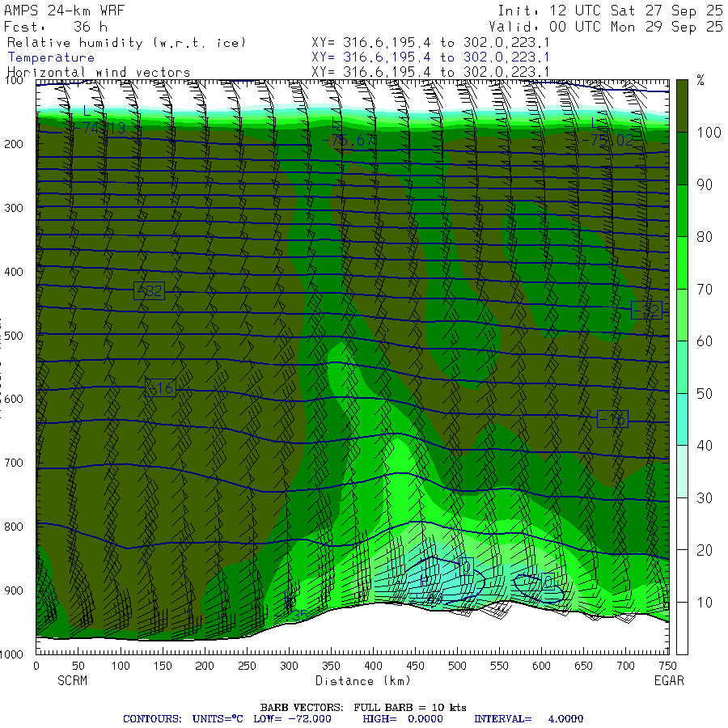
Task: Click the Valid 00 UTC Mon 29 Sep text
Action: (610, 26)
